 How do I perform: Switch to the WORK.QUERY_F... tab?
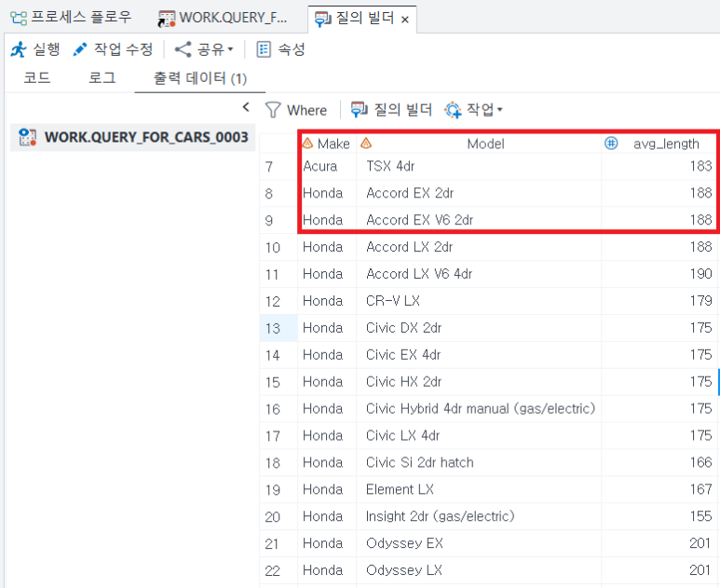pos(224,18)
